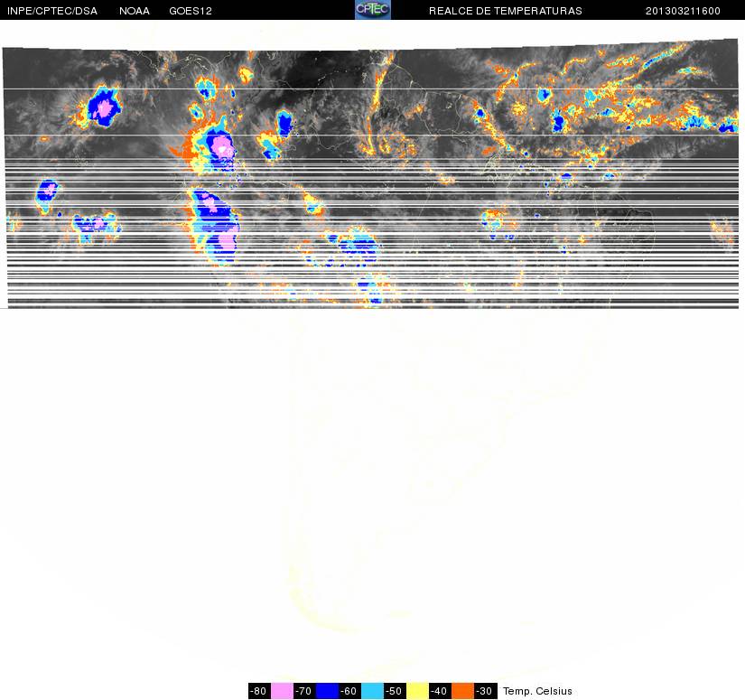
Task: Select the yellow -50 to -40 swatch
Action: [417, 691]
